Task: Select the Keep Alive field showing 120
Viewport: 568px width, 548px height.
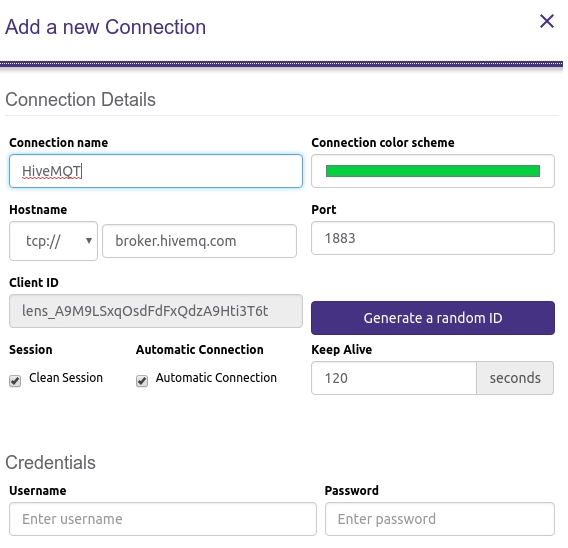Action: (394, 378)
